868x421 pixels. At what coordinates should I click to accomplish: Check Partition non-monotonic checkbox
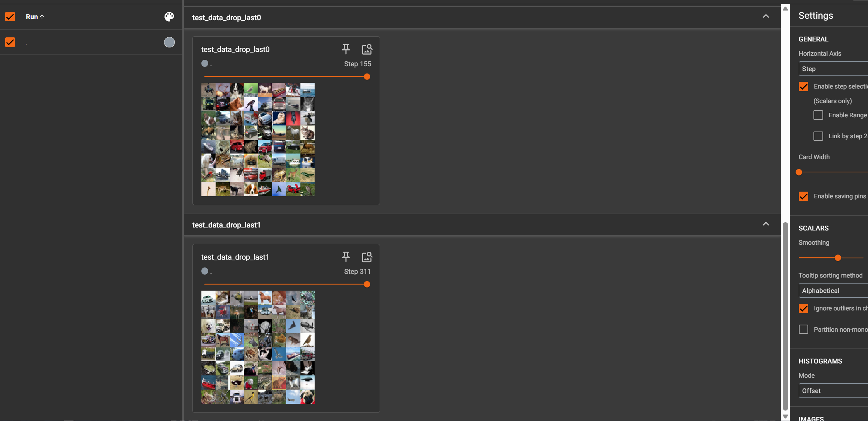click(x=803, y=329)
